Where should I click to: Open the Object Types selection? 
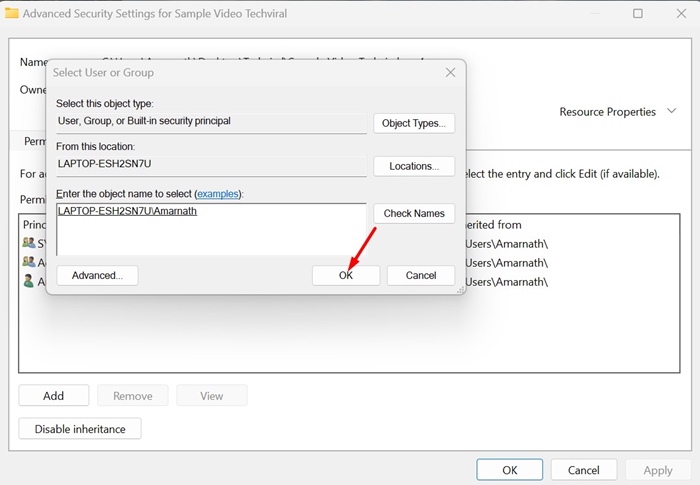point(414,123)
